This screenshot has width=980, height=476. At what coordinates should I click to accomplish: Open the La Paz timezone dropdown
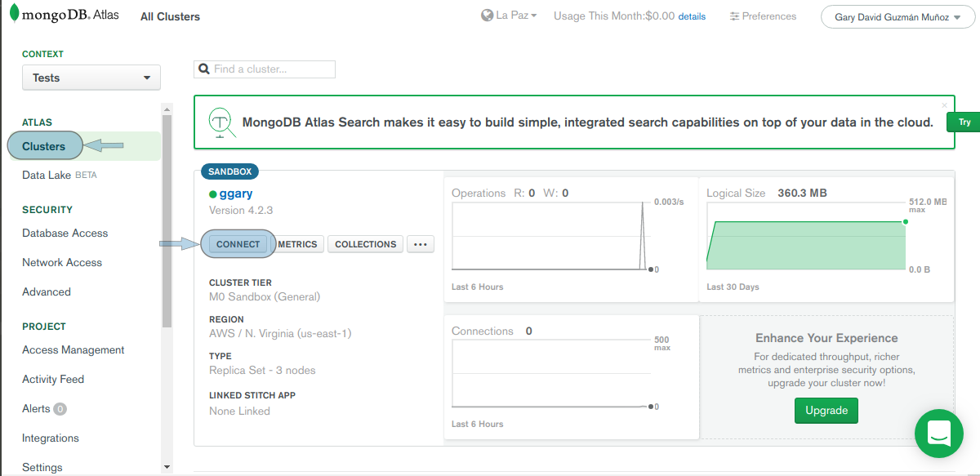tap(510, 16)
